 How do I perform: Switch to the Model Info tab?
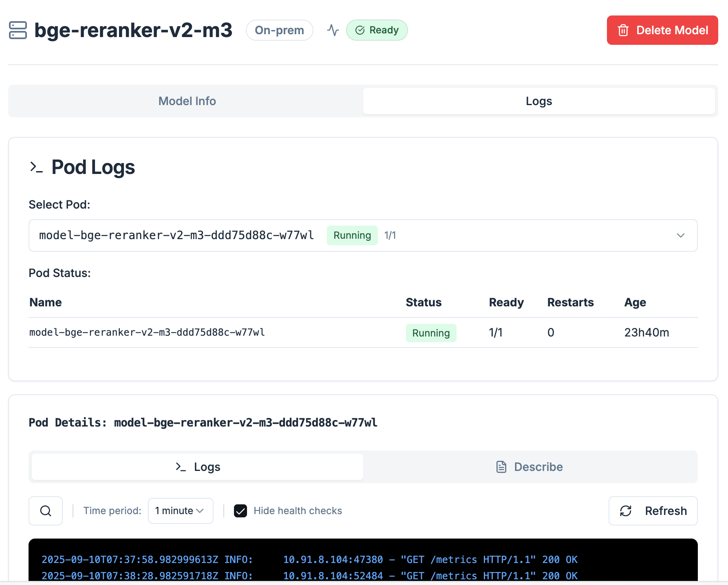point(187,101)
